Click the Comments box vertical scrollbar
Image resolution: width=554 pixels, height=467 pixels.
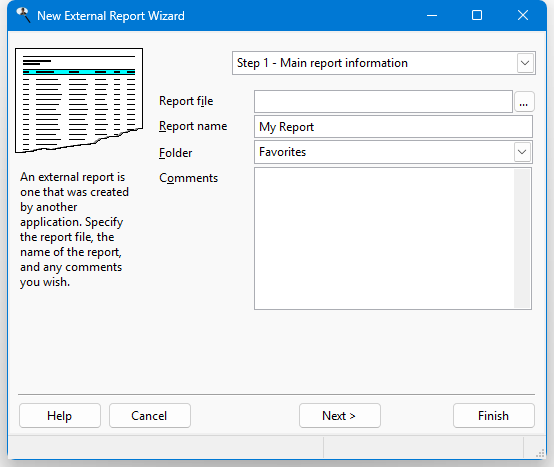pyautogui.click(x=522, y=239)
